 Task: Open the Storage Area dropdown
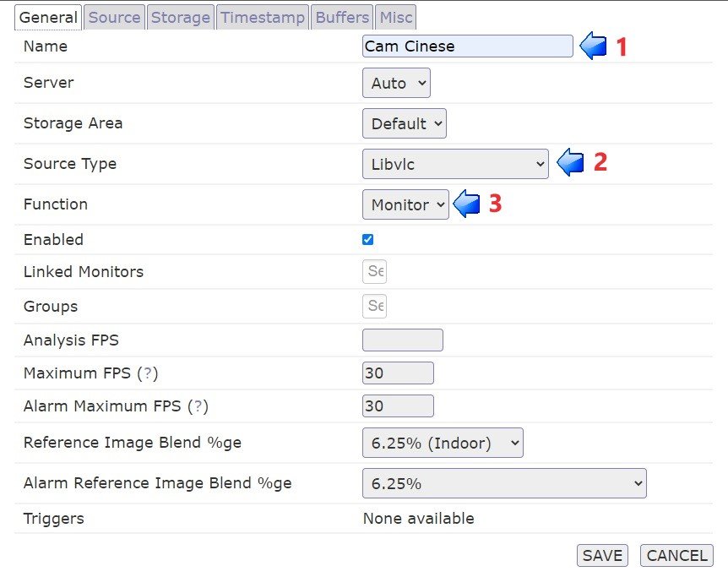point(404,123)
